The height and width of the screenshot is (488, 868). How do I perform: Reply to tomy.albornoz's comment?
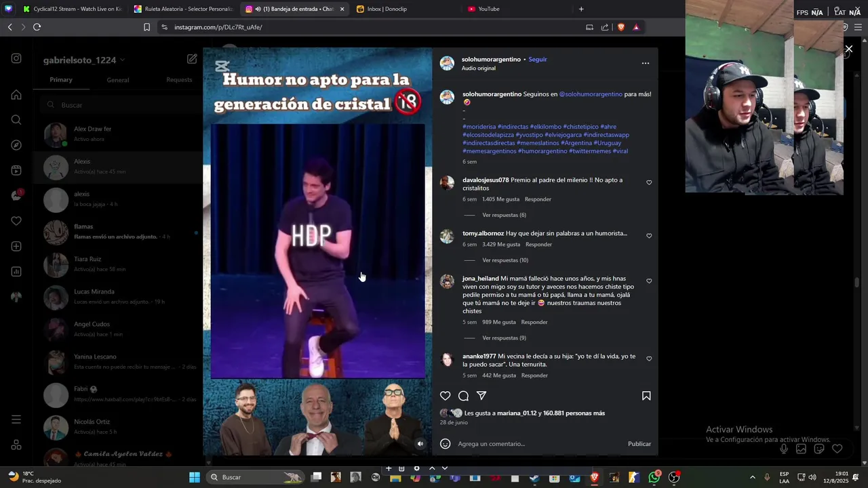[x=538, y=245]
